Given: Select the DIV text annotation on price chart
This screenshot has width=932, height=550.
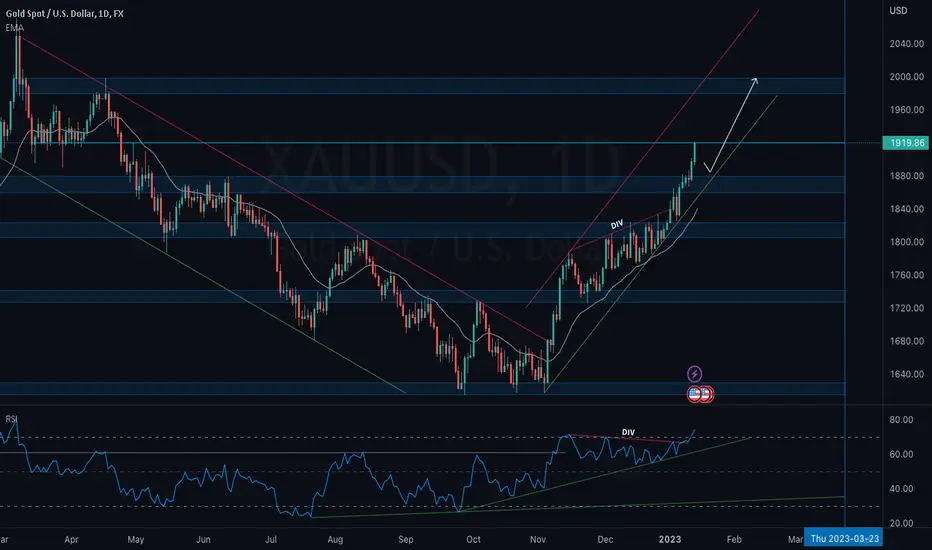Looking at the screenshot, I should pyautogui.click(x=617, y=224).
